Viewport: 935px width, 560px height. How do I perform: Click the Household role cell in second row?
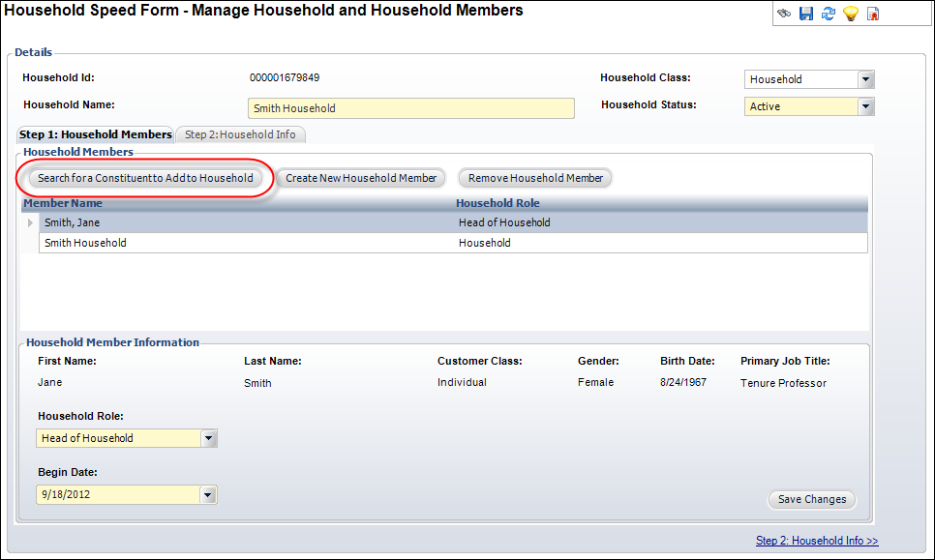[x=485, y=243]
